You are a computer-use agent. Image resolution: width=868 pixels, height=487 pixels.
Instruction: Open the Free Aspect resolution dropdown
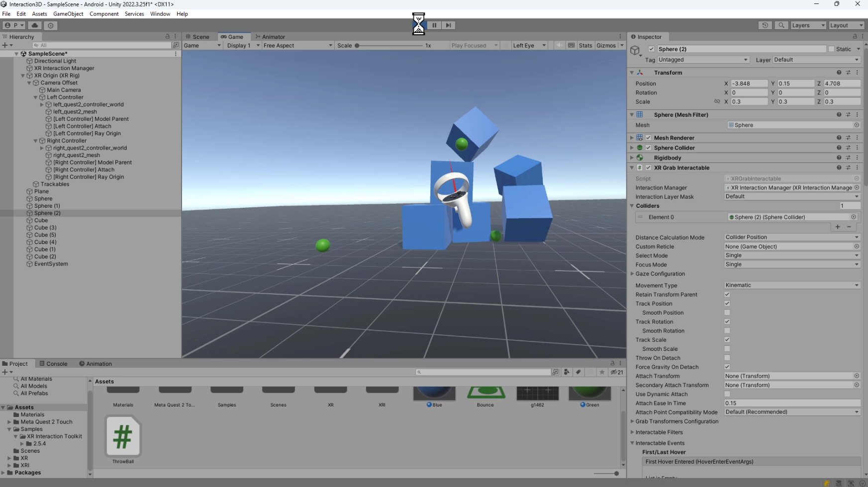297,45
